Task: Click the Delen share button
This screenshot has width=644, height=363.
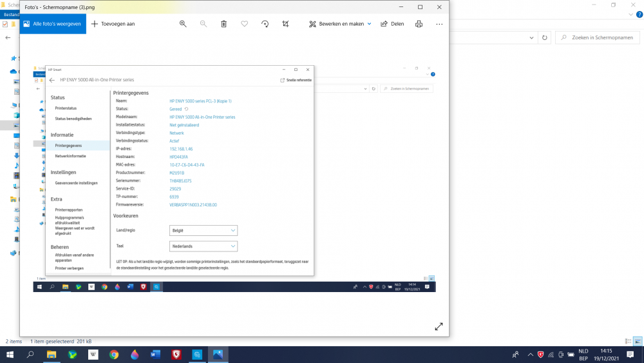Action: 392,24
